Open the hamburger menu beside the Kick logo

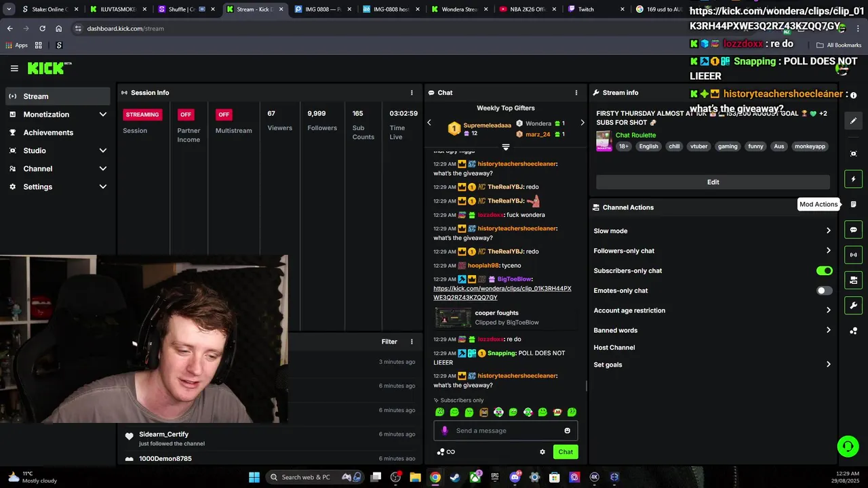click(14, 68)
